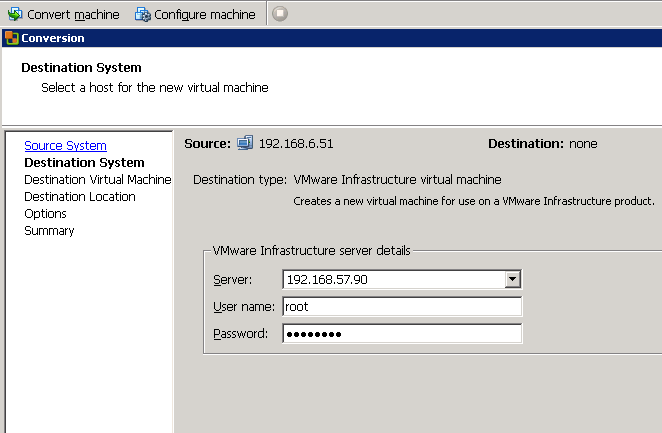Select Destination Location step in sidebar
The image size is (662, 433).
click(80, 197)
